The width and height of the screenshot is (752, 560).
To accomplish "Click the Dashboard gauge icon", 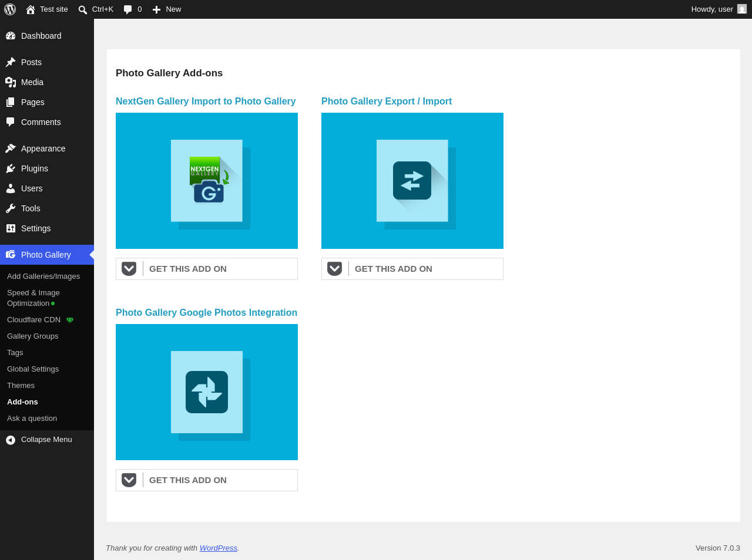I will coord(11,36).
